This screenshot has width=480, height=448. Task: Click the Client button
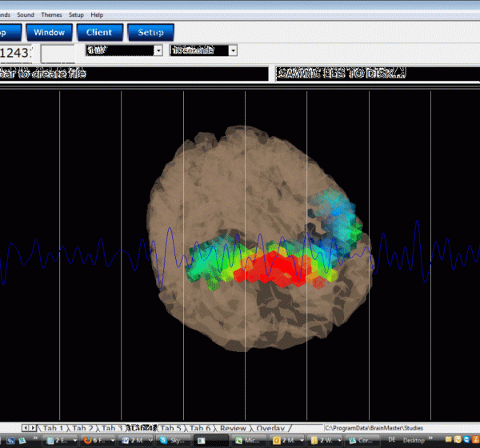pyautogui.click(x=100, y=32)
